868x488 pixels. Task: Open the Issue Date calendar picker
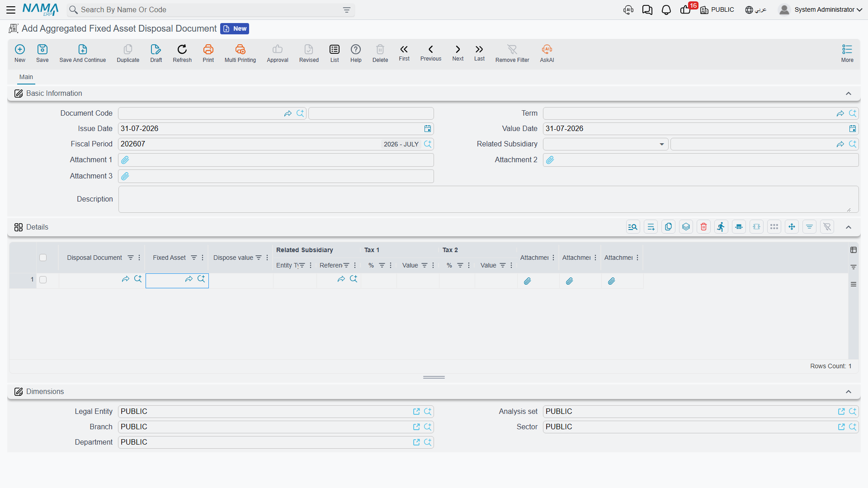coord(428,129)
